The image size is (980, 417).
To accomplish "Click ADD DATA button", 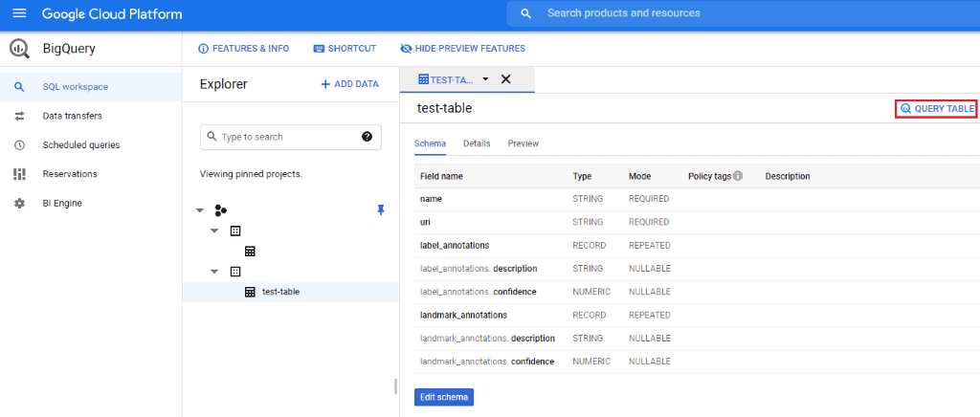I will coord(349,84).
